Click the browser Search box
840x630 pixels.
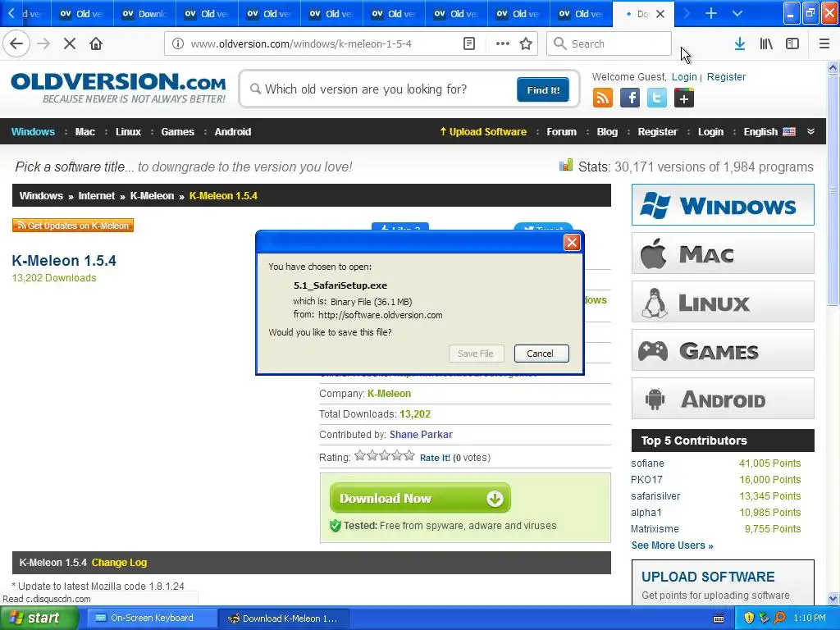[x=609, y=43]
